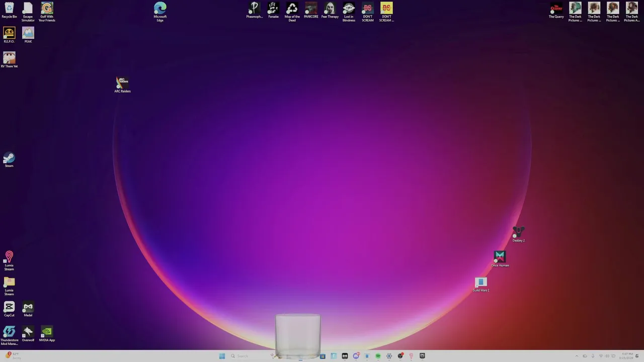
Task: Open Spotify from the taskbar
Action: (378, 356)
